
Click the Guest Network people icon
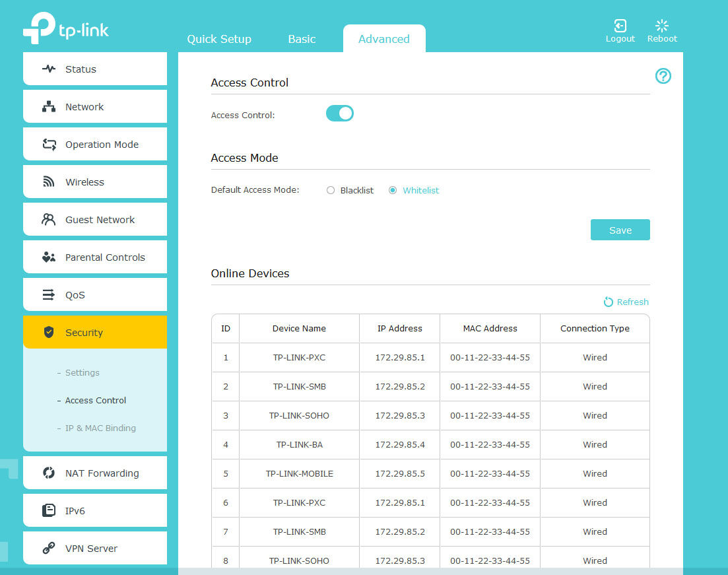point(49,219)
